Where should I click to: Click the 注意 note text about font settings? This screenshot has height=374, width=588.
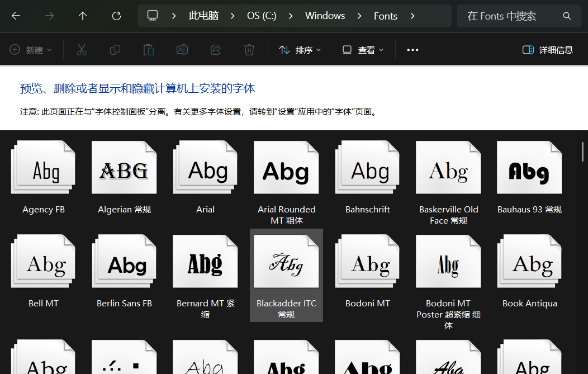pyautogui.click(x=199, y=112)
